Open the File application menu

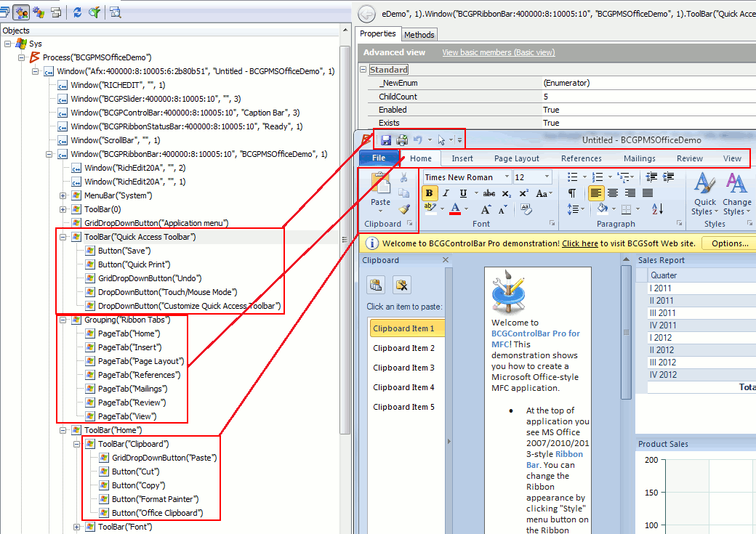(379, 158)
